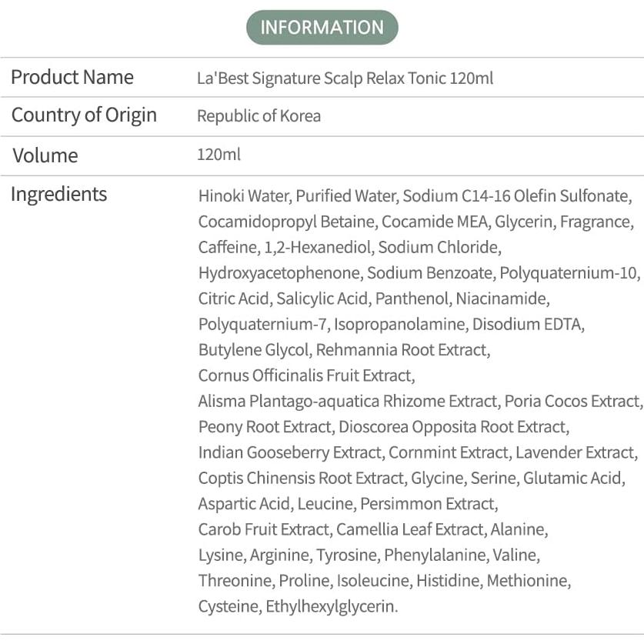Click the Hydroxyacetophenone ingredient text
644x644 pixels.
tap(279, 273)
